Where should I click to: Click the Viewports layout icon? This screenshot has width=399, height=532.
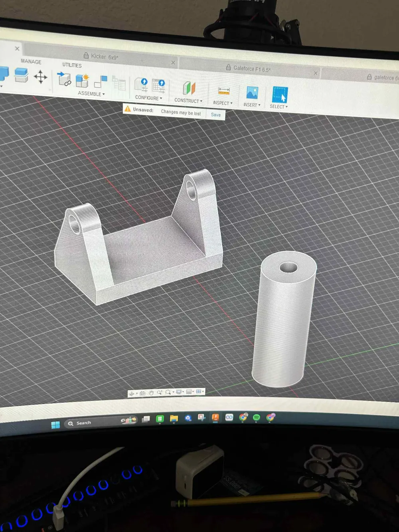click(198, 392)
